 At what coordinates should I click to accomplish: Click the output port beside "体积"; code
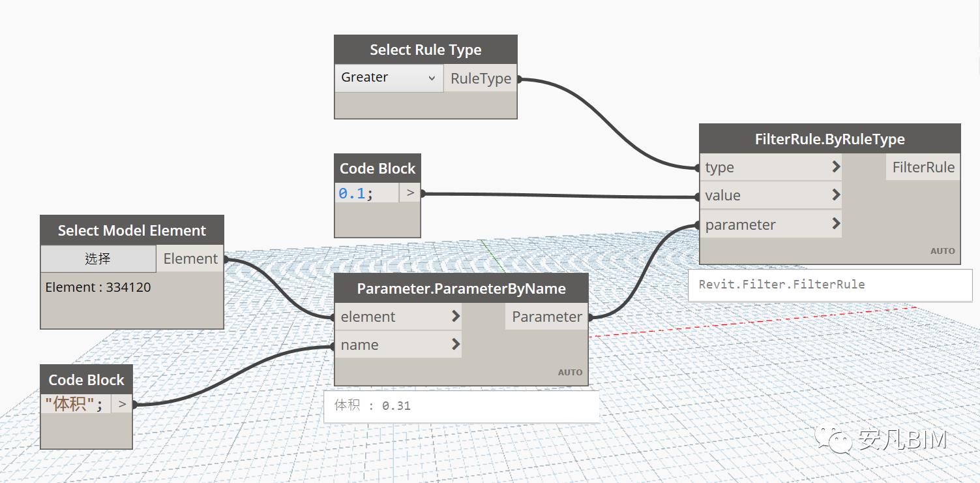point(122,404)
